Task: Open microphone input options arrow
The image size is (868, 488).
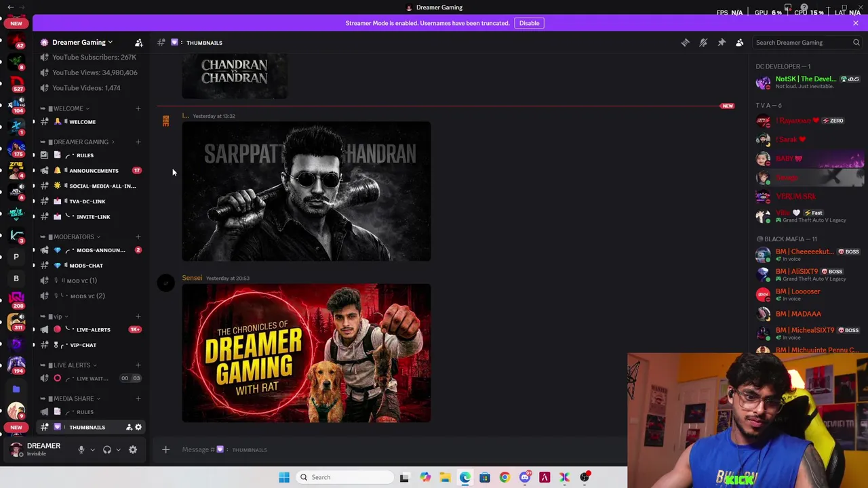Action: [x=92, y=449]
